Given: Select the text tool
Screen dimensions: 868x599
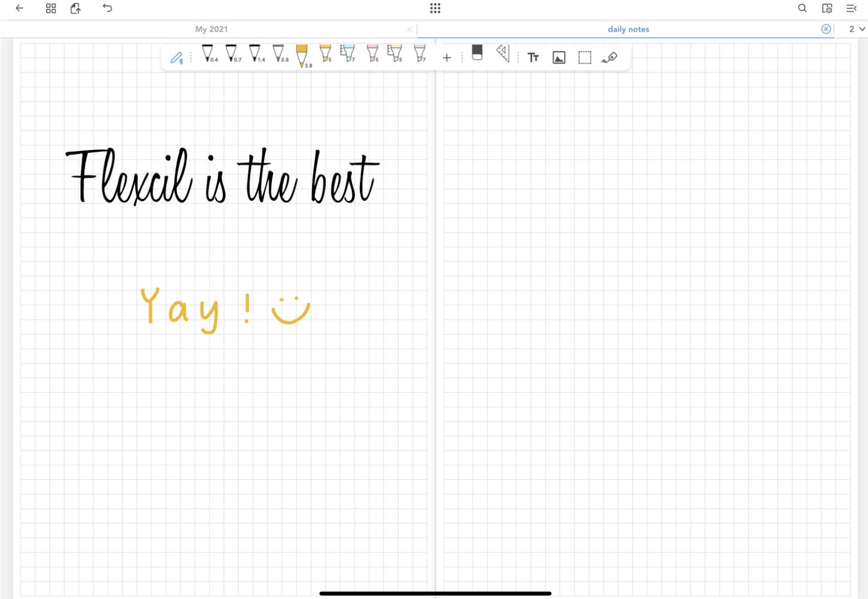Looking at the screenshot, I should pos(533,58).
